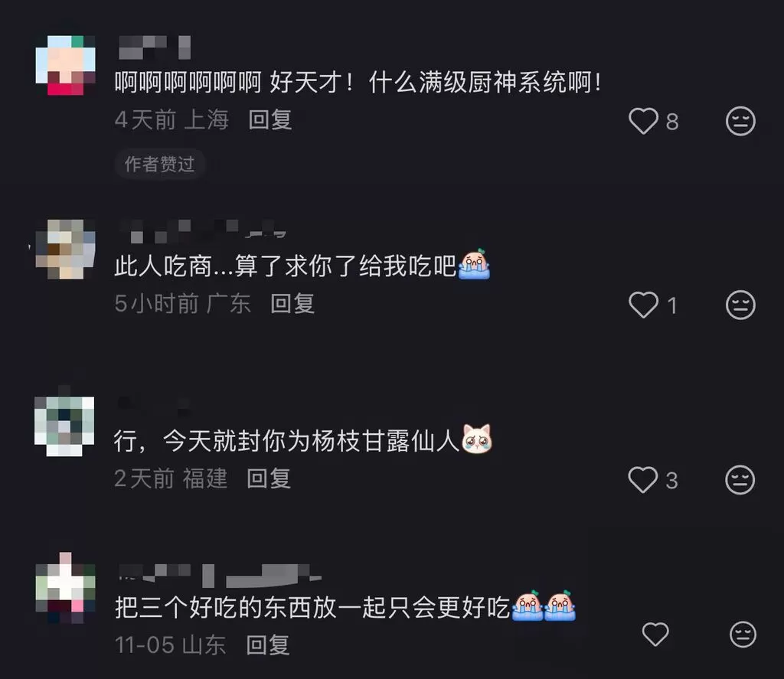Like the Guangdong comment with 1 like
Viewport: 784px width, 679px height.
643,305
